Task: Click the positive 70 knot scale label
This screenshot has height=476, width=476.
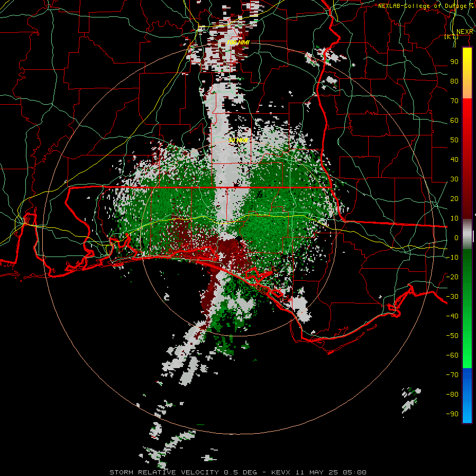Action: [454, 101]
